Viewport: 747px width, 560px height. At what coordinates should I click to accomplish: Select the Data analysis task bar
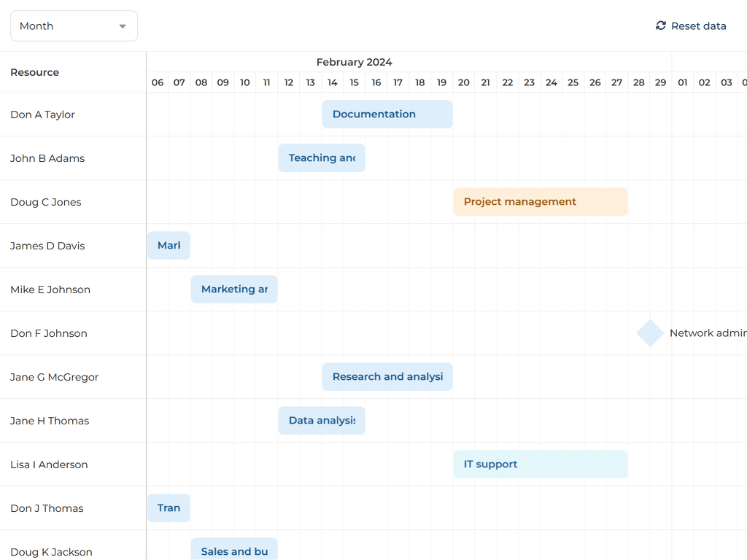coord(322,421)
